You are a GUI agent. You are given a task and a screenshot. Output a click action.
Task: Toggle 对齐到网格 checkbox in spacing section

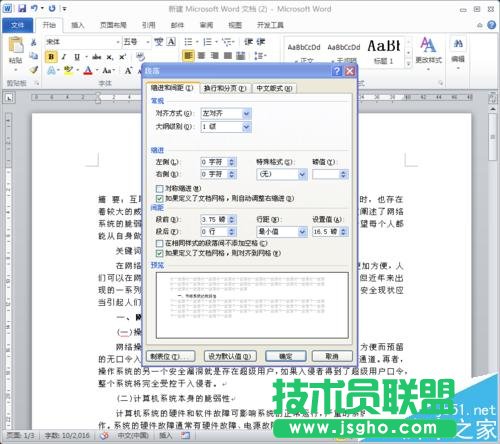point(159,253)
